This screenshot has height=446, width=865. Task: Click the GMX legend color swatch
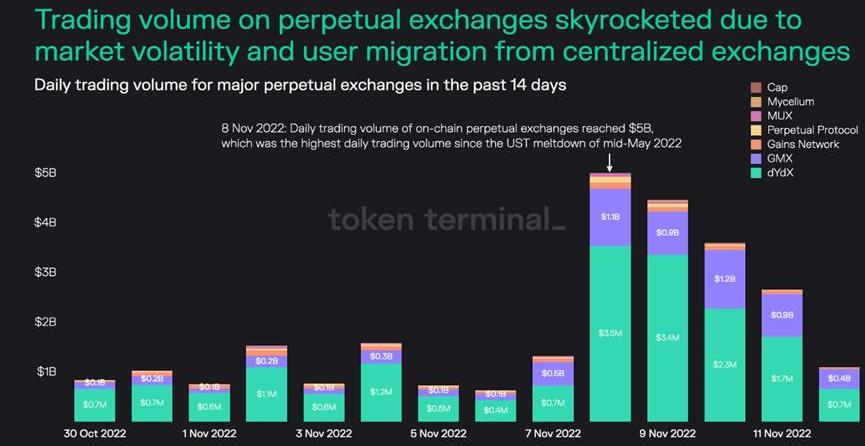[754, 159]
